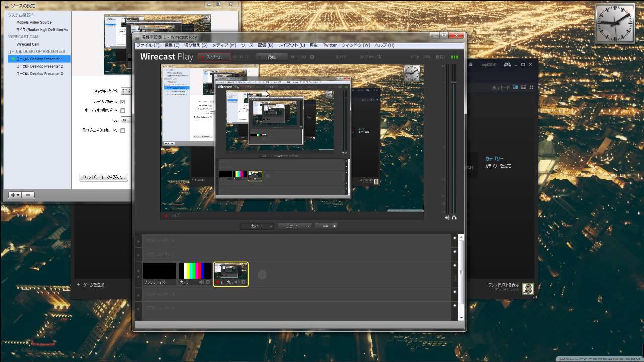Screen dimensions: 644x362
Task: Open the キャプチャタイプ dropdown
Action: click(x=126, y=91)
